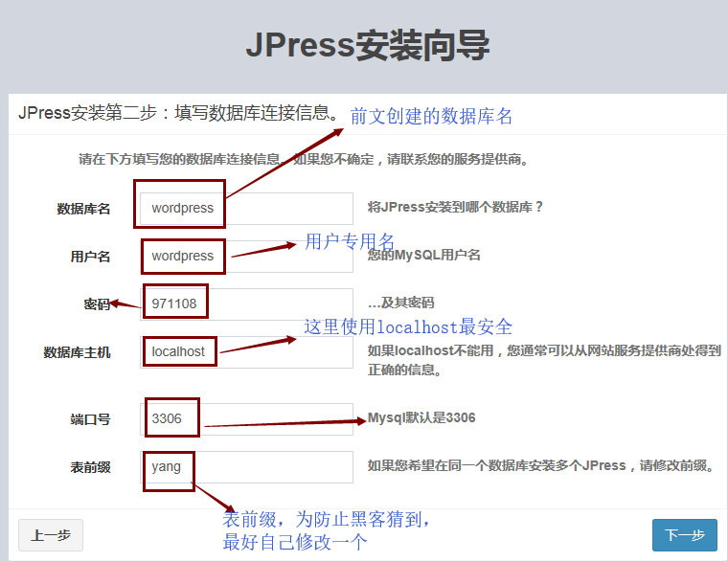This screenshot has height=562, width=728.
Task: Click the hint 您的MySQL用户名
Action: (x=424, y=255)
